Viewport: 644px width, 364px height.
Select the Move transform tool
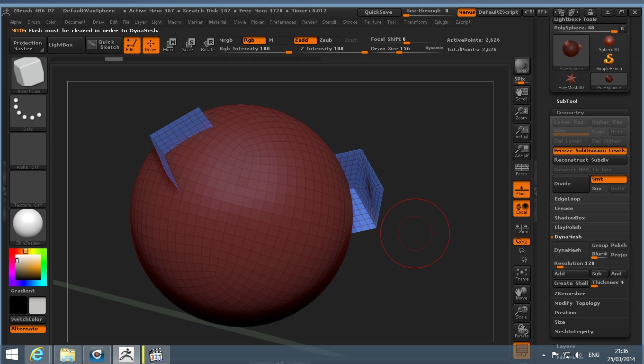point(169,45)
